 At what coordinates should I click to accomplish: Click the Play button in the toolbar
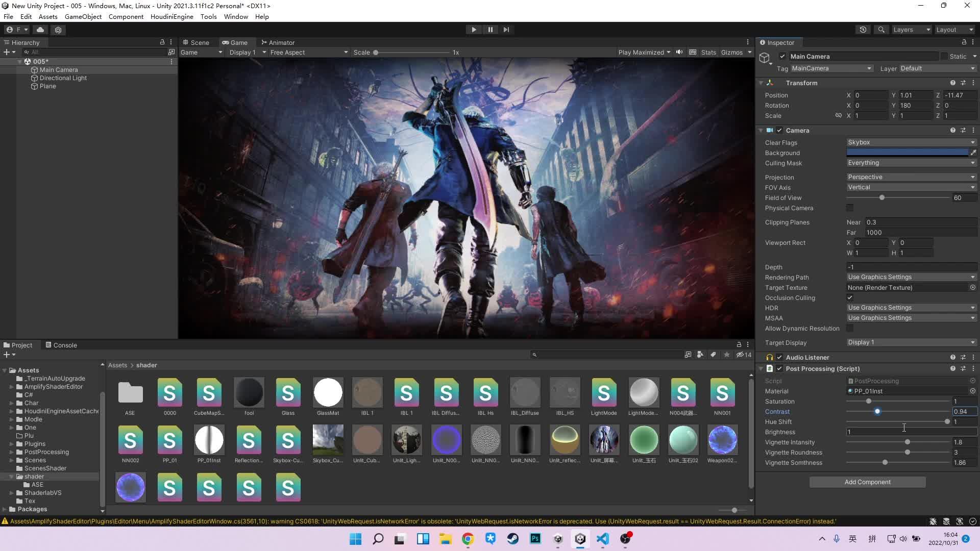pos(474,30)
